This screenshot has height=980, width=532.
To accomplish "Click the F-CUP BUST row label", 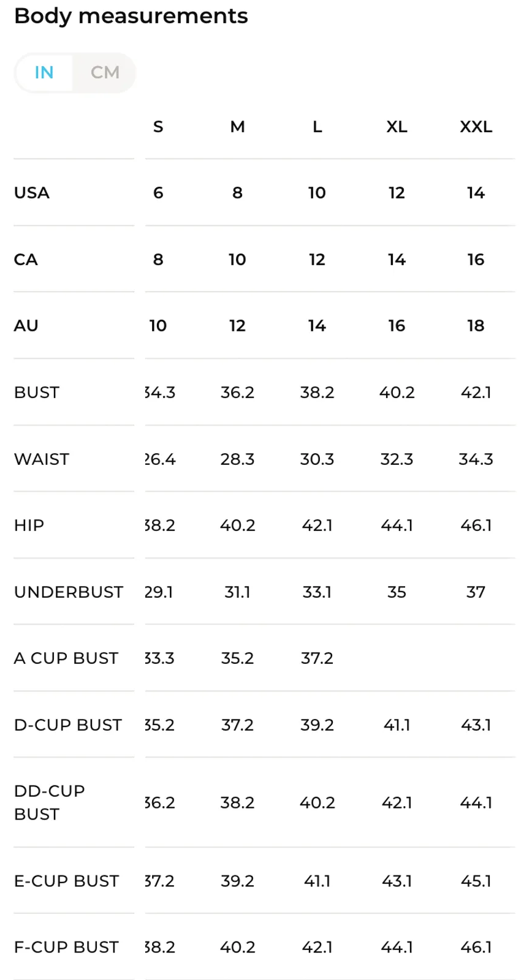I will (66, 948).
